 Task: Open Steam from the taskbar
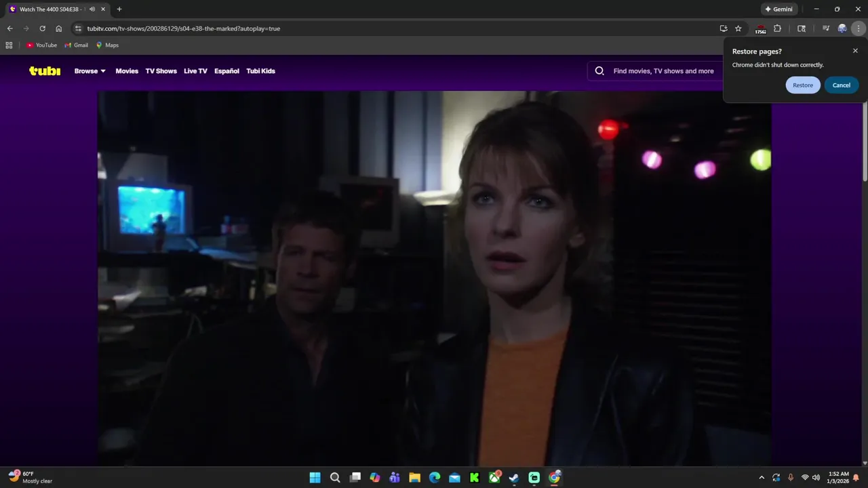(514, 477)
